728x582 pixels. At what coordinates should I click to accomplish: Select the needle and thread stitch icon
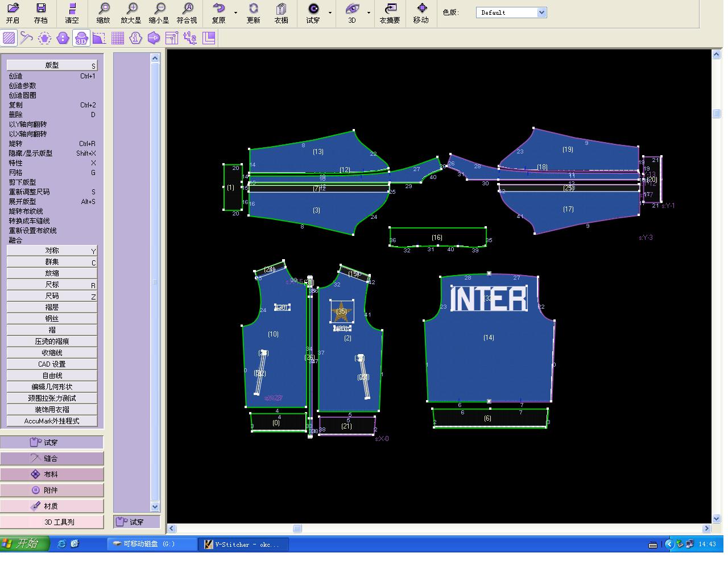[x=27, y=38]
